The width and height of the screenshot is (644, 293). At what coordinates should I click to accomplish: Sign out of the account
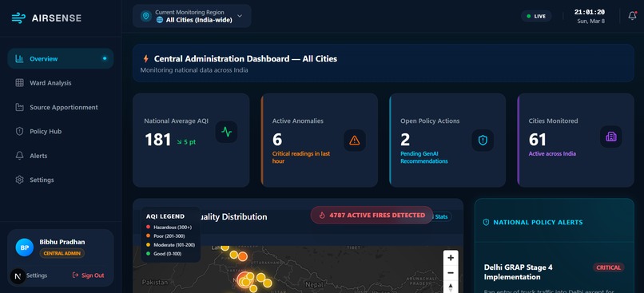[x=89, y=275]
